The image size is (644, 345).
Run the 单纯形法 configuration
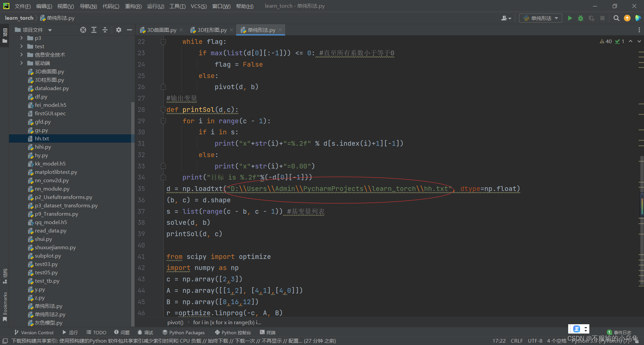coord(570,18)
